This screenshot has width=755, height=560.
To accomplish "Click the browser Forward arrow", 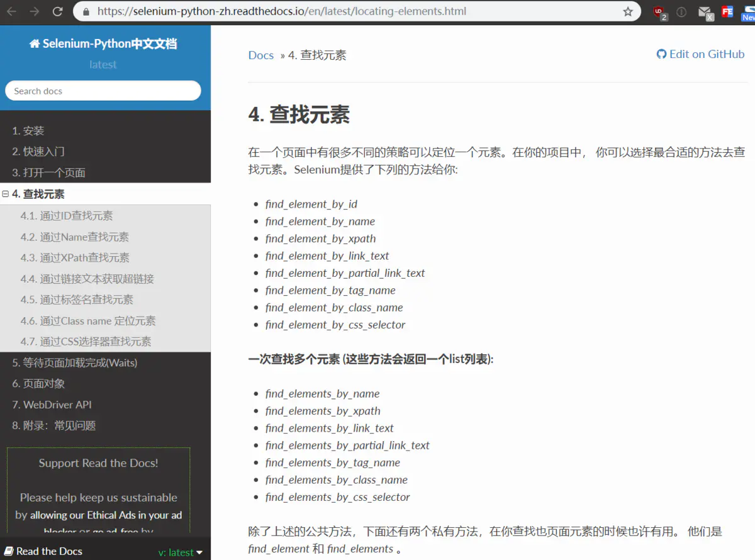I will coord(35,11).
